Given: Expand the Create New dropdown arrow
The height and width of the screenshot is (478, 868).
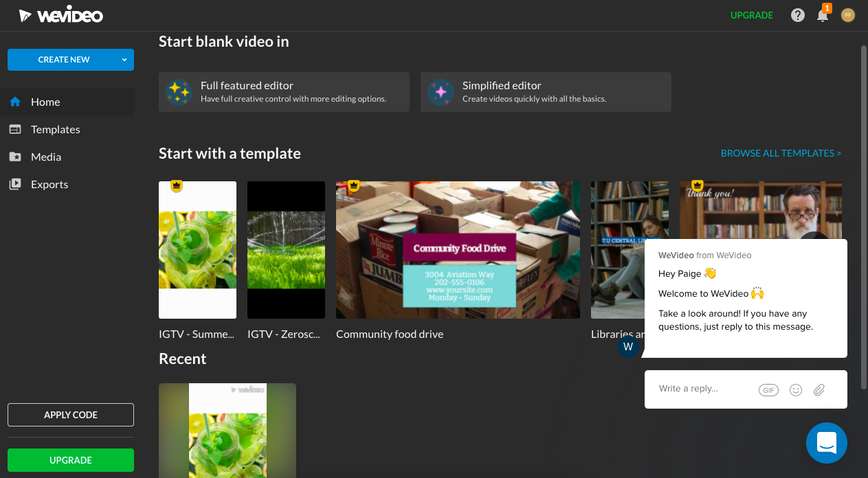Looking at the screenshot, I should (x=124, y=60).
